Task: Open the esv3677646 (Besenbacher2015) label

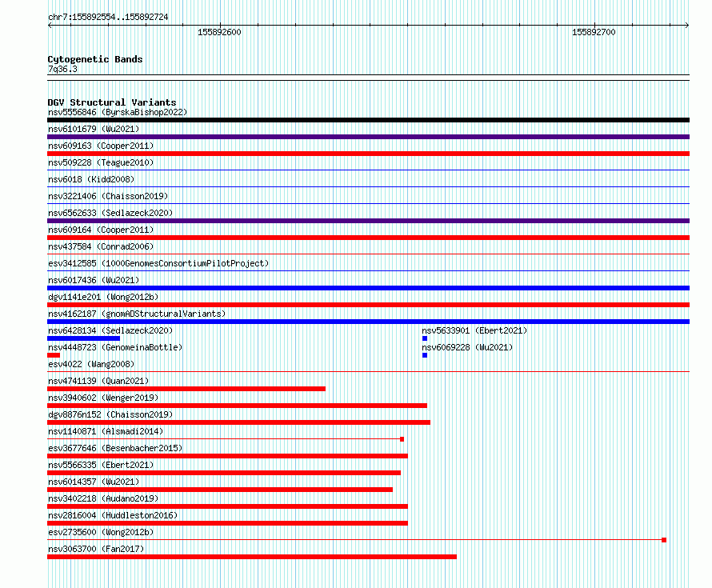Action: point(115,448)
